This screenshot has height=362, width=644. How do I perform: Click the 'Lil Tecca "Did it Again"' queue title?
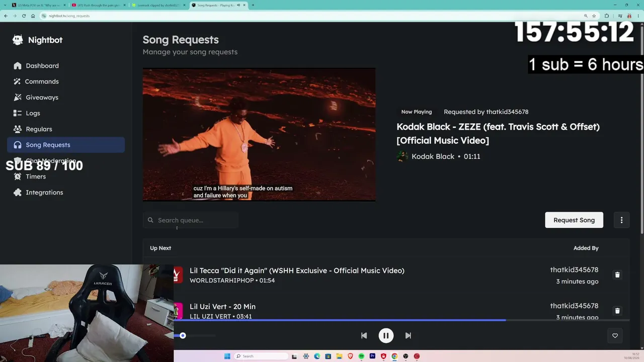tap(297, 270)
